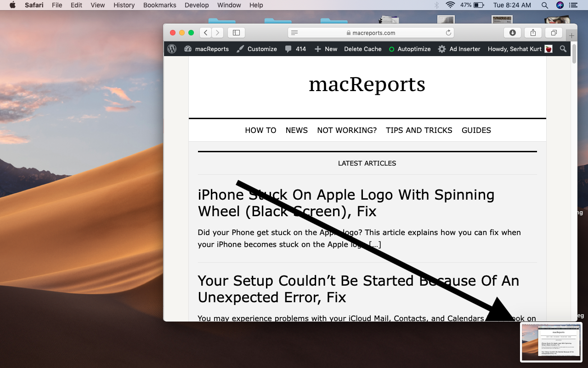588x368 pixels.
Task: Open Ad Inserter in the admin bar
Action: 459,49
